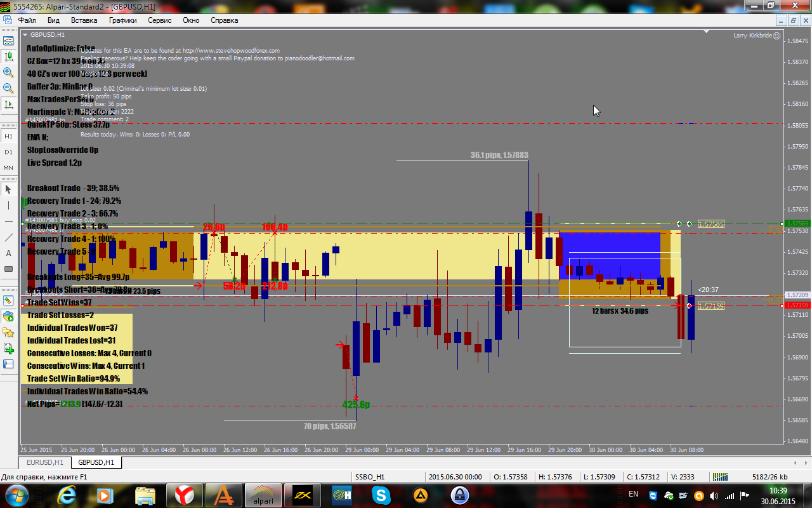The image size is (812, 508).
Task: Select the horizontal line drawing tool
Action: [8, 221]
